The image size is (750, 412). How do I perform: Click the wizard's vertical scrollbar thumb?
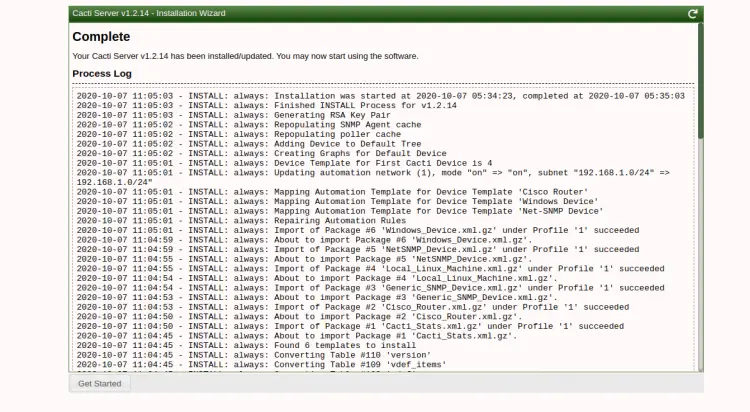[x=700, y=80]
